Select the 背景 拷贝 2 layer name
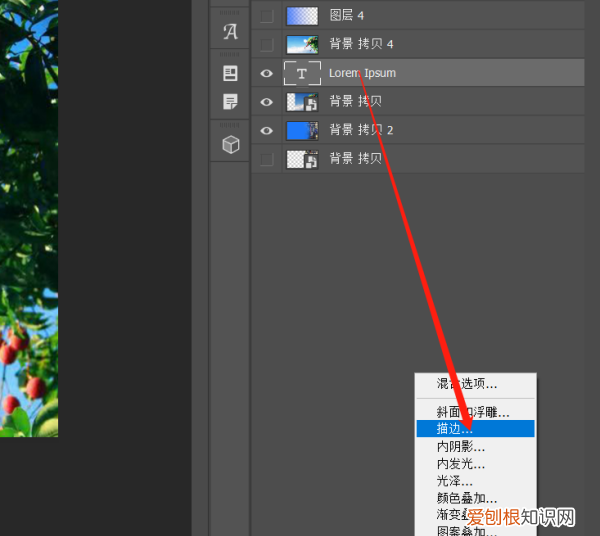600x536 pixels. (362, 130)
